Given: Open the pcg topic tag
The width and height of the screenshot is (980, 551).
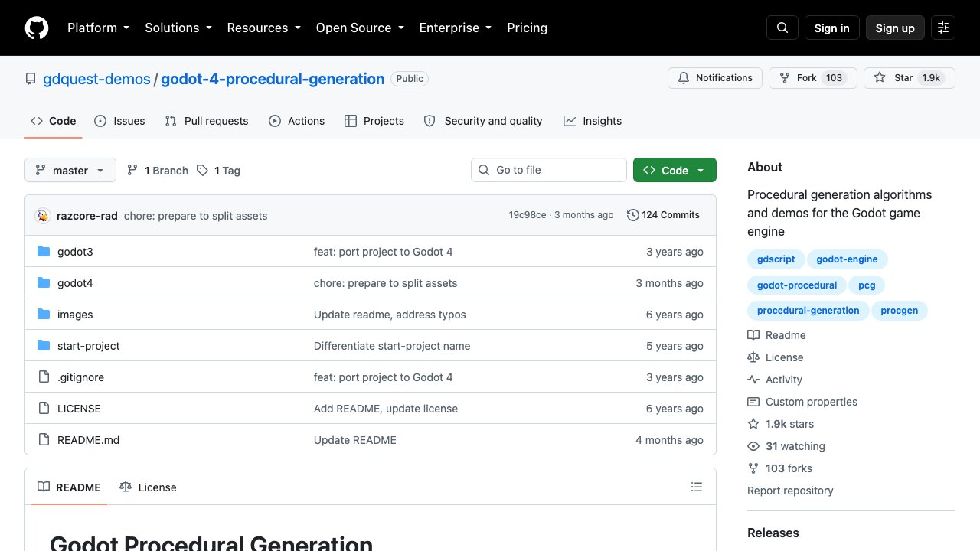Looking at the screenshot, I should (867, 285).
